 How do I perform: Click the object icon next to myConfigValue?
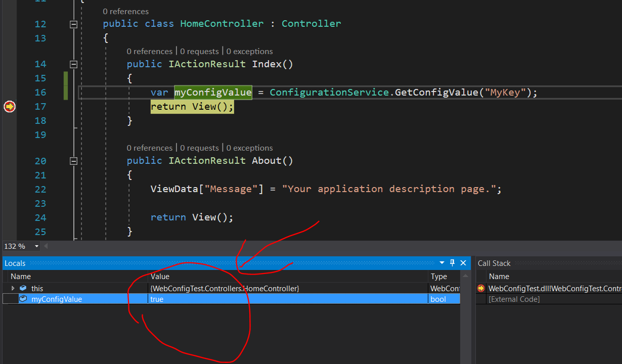[x=22, y=299]
